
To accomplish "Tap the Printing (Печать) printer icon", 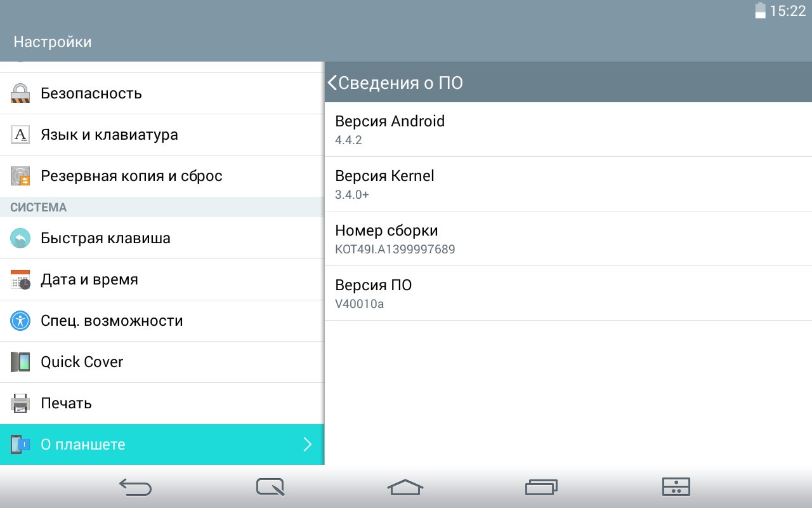I will click(20, 403).
